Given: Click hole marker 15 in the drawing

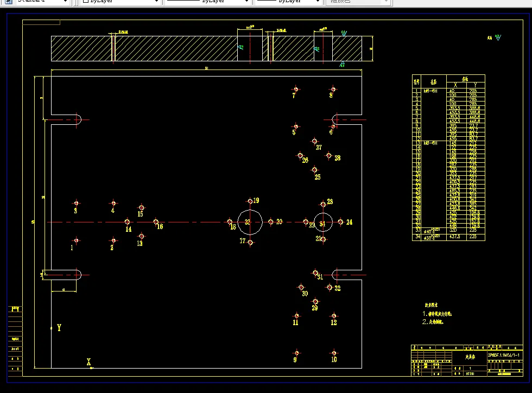Looking at the screenshot, I should pyautogui.click(x=142, y=207).
